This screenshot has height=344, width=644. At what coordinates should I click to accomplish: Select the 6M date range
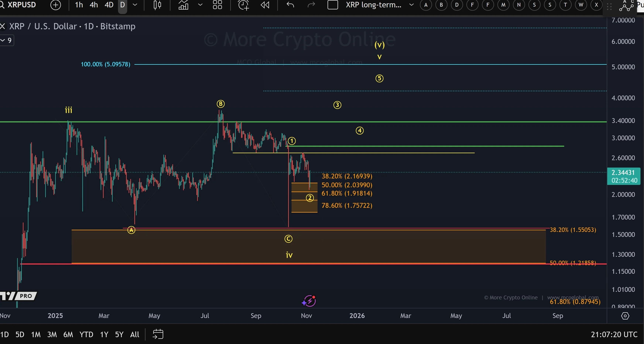click(x=68, y=334)
